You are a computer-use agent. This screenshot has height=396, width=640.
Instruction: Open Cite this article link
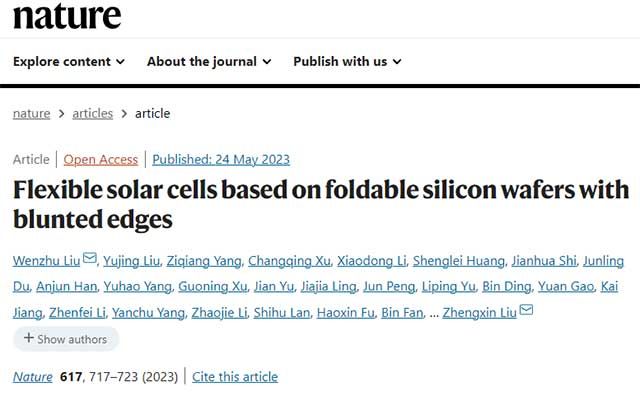tap(235, 377)
